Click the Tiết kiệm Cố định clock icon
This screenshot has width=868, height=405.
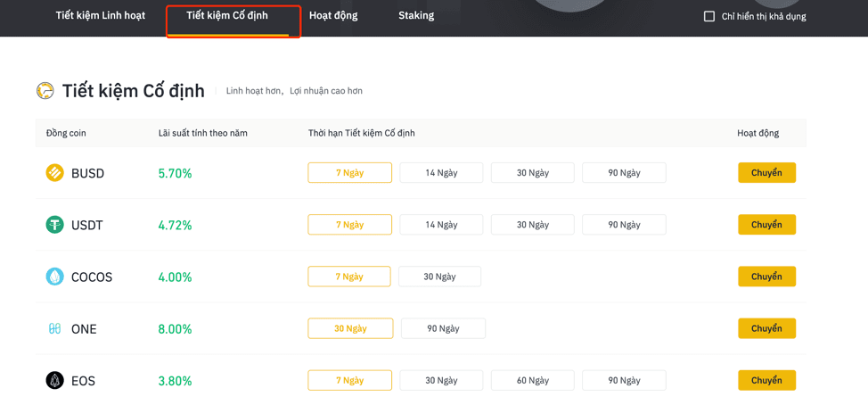pos(45,90)
